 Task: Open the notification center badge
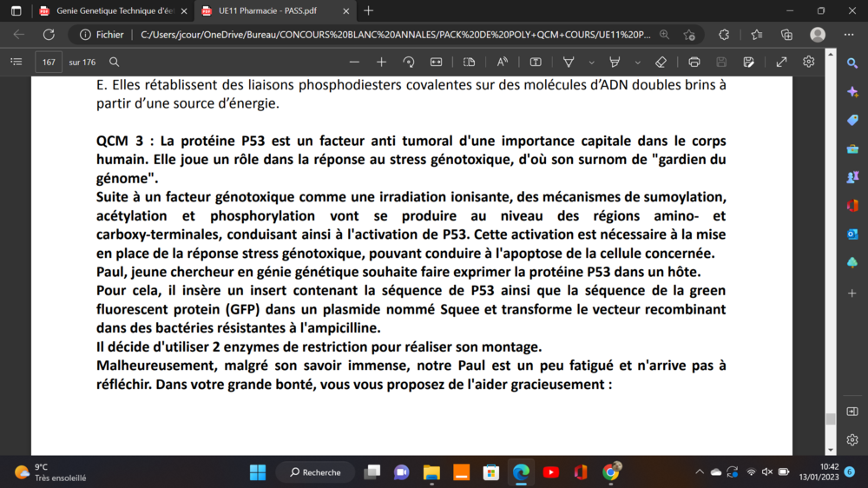pyautogui.click(x=850, y=472)
